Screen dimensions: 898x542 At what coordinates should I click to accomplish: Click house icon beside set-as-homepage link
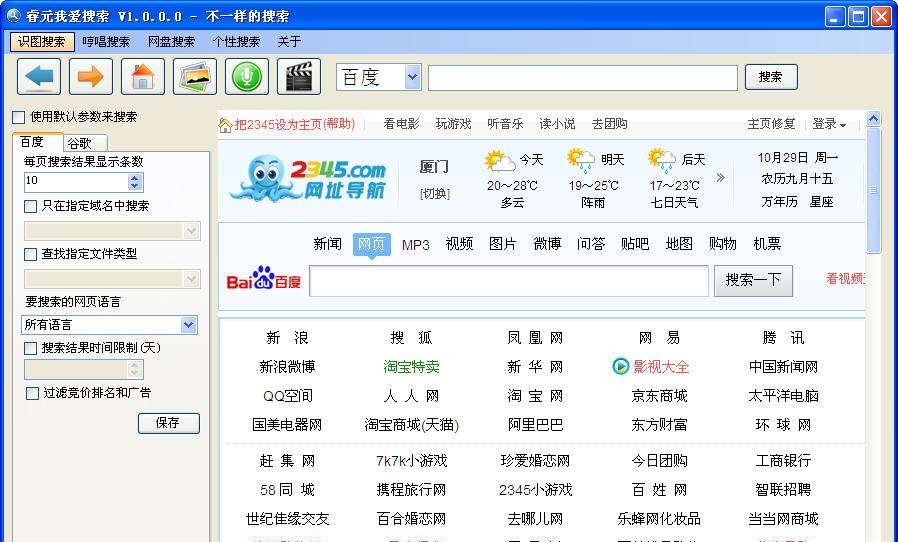point(225,125)
